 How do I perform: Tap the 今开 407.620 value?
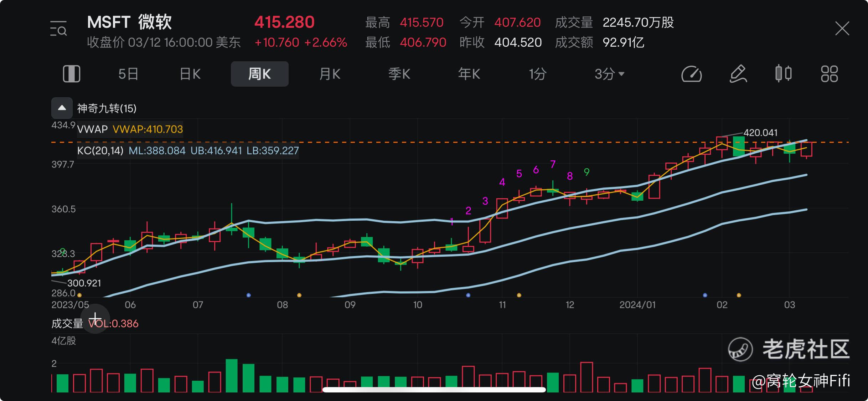[500, 22]
